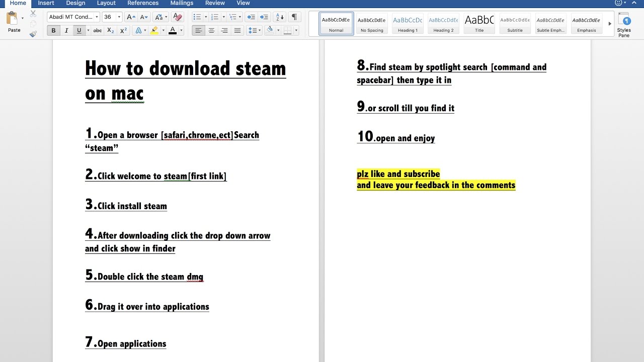Image resolution: width=644 pixels, height=362 pixels.
Task: Switch to the References tab
Action: (x=143, y=3)
